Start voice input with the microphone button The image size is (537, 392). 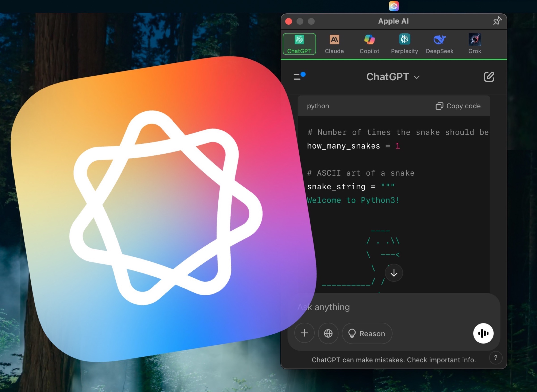[x=483, y=333]
